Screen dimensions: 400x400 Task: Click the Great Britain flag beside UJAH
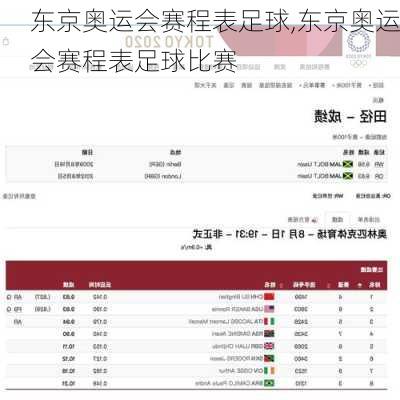coord(269,346)
